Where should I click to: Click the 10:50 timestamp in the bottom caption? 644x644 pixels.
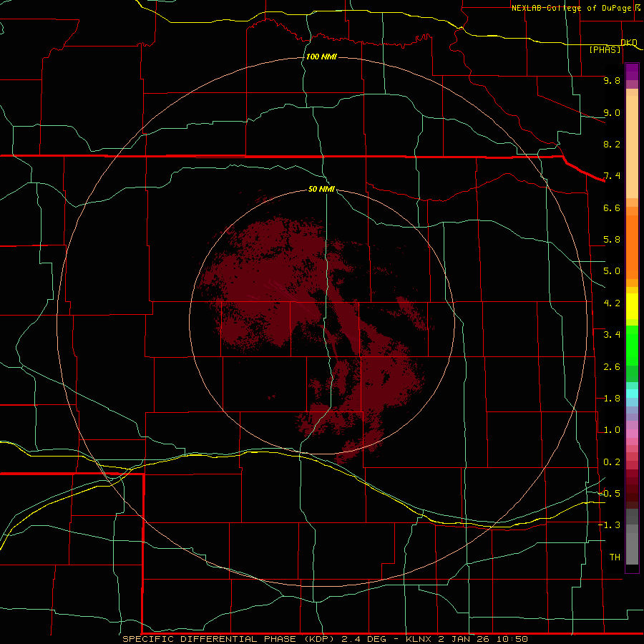tap(512, 639)
